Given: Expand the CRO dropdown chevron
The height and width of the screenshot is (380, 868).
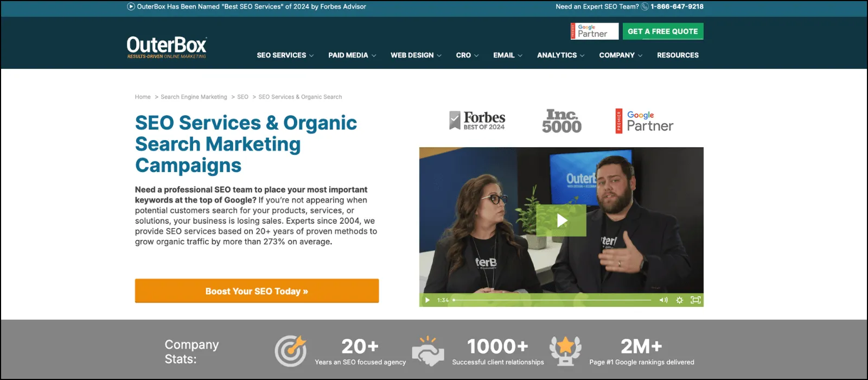Looking at the screenshot, I should 476,55.
